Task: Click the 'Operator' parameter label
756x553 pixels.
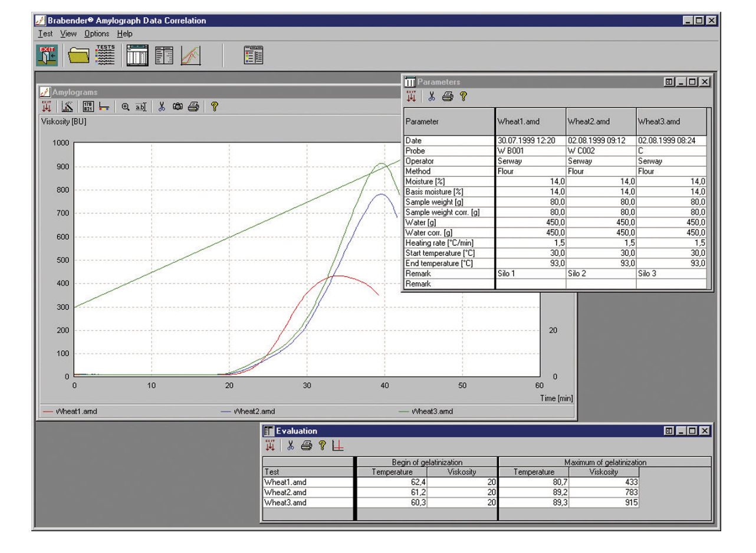Action: 420,161
